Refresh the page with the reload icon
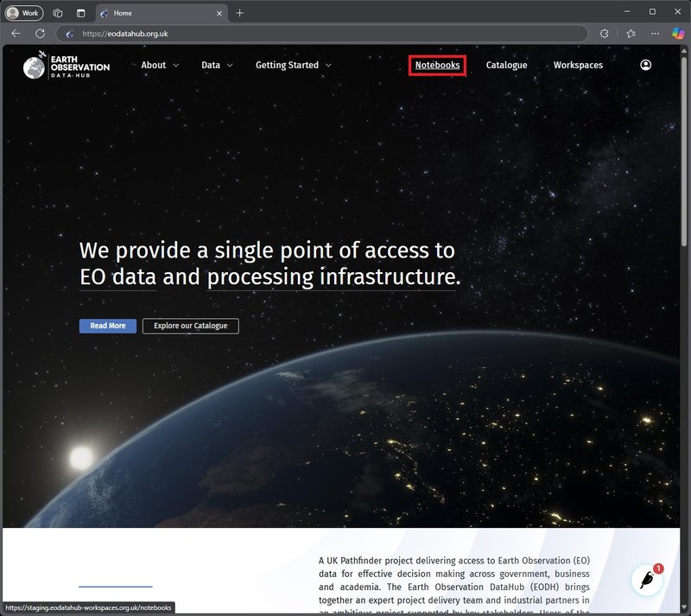Screen dimensions: 691x616 click(x=40, y=34)
